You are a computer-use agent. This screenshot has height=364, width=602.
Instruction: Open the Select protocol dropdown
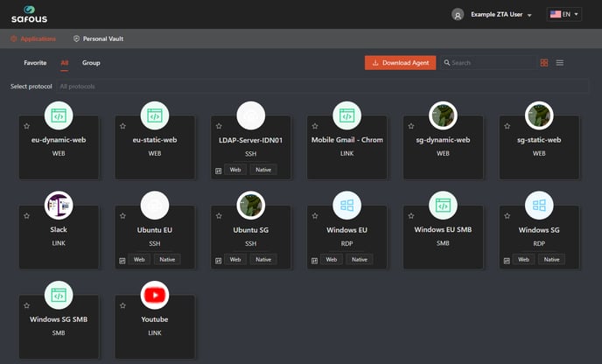tap(322, 87)
